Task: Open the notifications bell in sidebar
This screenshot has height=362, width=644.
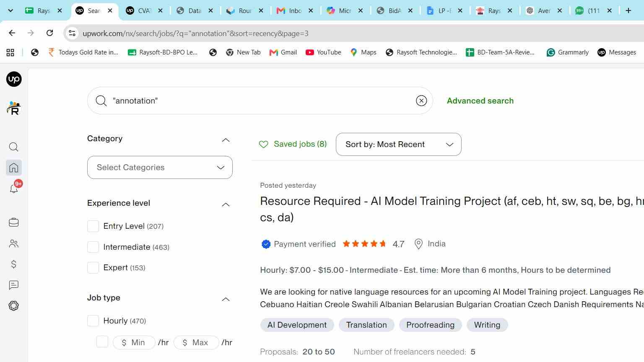Action: (x=14, y=189)
